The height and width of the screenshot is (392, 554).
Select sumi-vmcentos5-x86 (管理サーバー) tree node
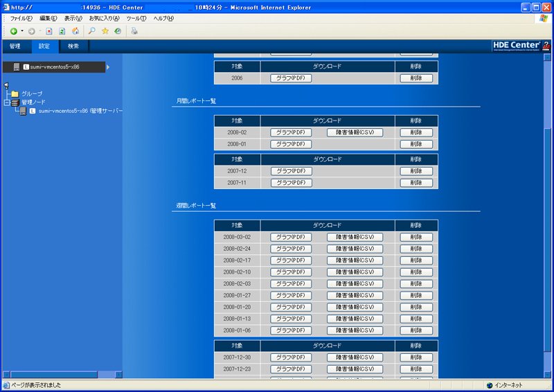click(x=80, y=111)
